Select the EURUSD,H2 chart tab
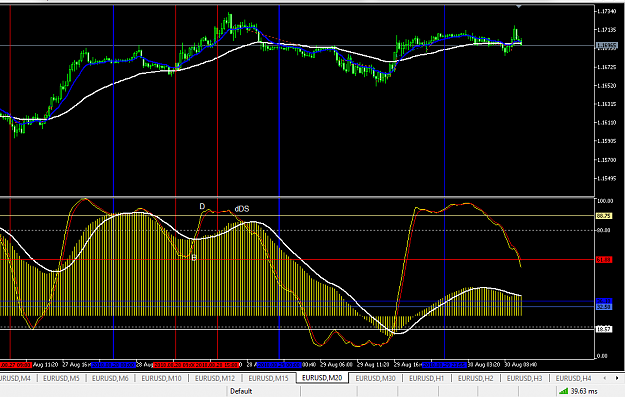Screen dimensions: 625x397 [x=475, y=378]
